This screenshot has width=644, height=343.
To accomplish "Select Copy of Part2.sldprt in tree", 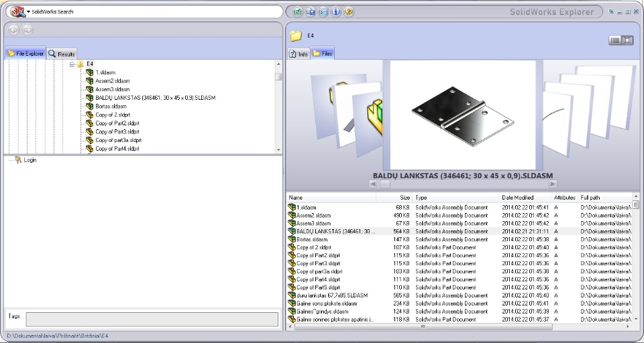I will 113,123.
